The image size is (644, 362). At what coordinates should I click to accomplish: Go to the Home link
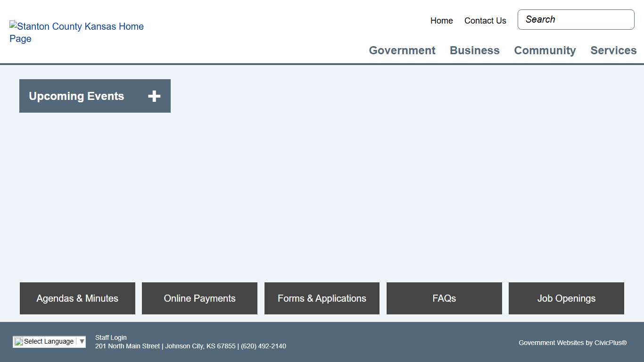(441, 21)
